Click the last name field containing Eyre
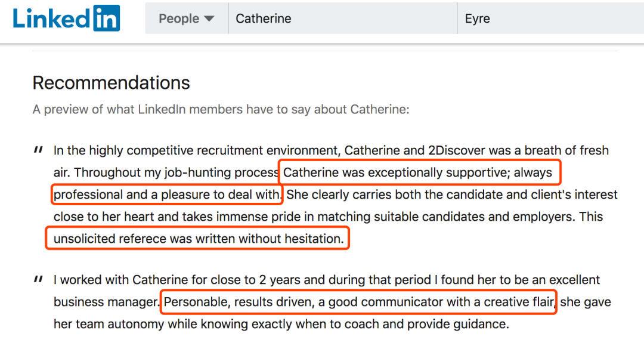 551,18
